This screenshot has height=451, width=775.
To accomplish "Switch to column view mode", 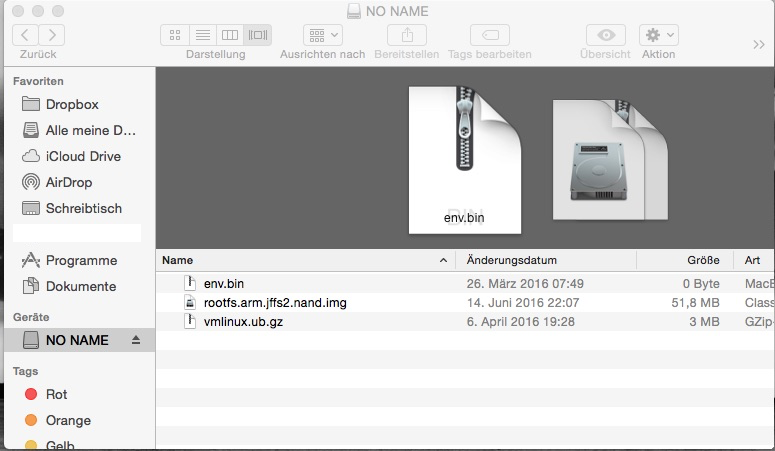I will click(229, 35).
